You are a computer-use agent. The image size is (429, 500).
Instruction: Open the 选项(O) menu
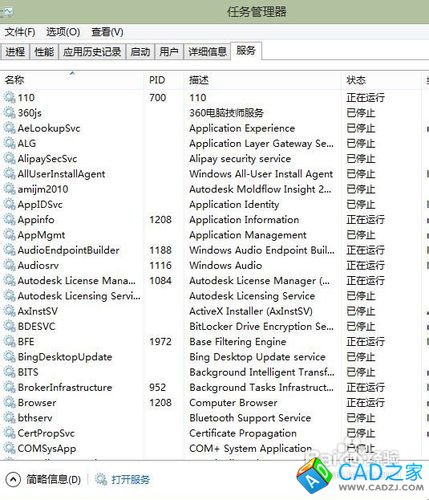(63, 32)
